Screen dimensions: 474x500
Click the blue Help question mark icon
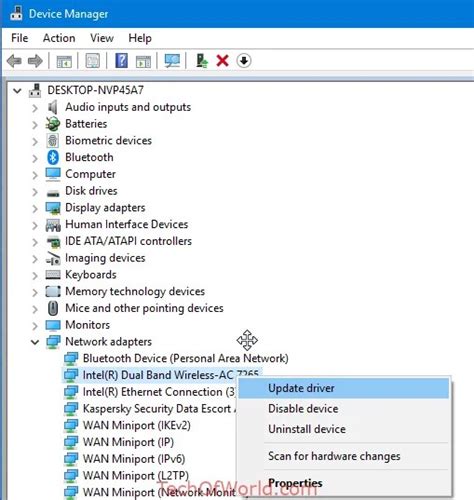[x=122, y=61]
